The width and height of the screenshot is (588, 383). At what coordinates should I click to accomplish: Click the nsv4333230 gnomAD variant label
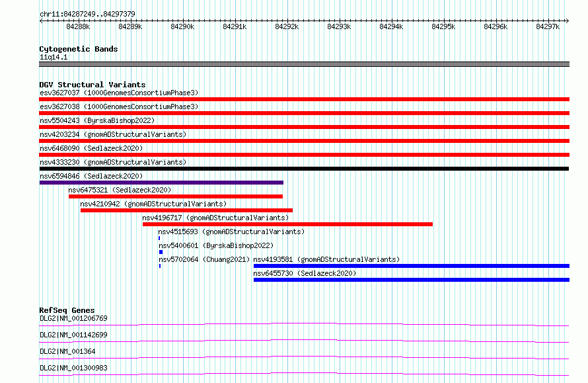pos(113,162)
